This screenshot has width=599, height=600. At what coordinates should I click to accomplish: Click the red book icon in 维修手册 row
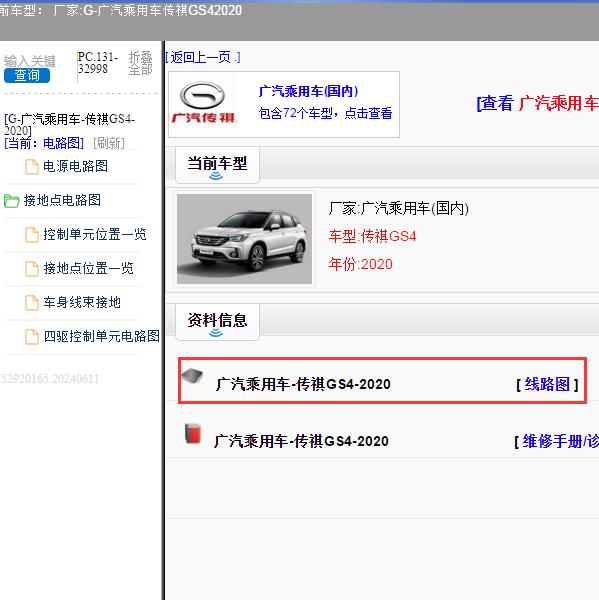193,434
